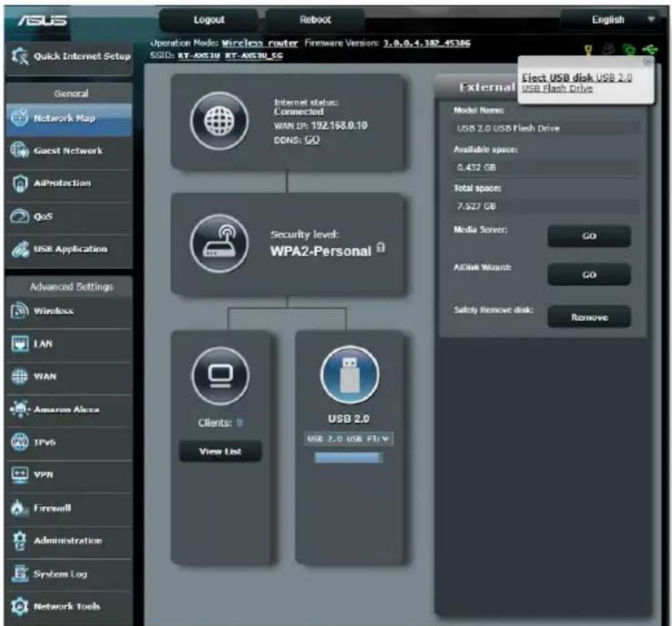
Task: Click the Total space value 7.527 GB
Action: (546, 206)
